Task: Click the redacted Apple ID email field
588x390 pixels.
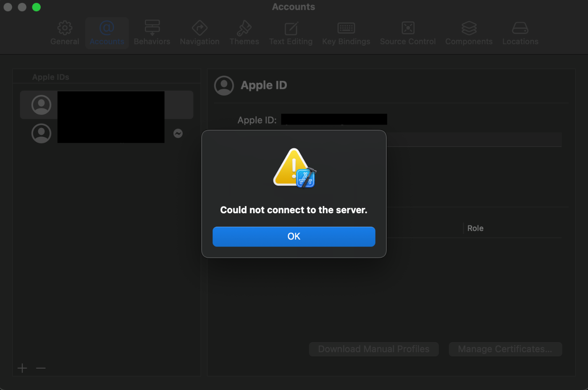Action: click(334, 120)
